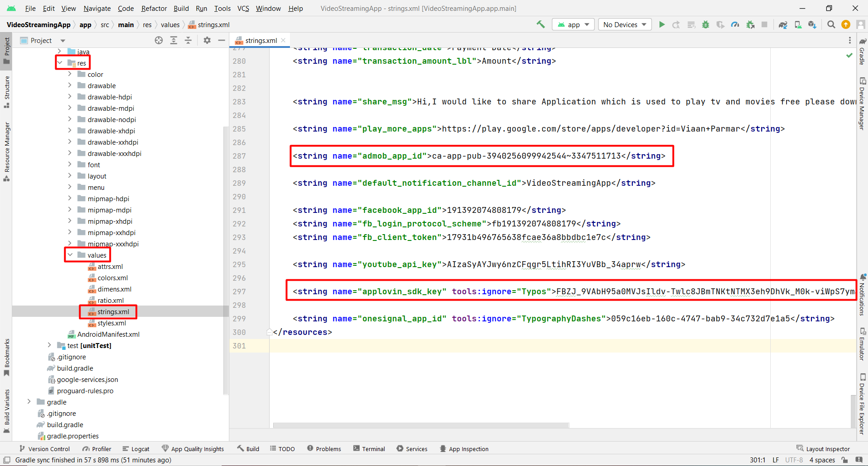Collapse the values folder

pos(70,255)
